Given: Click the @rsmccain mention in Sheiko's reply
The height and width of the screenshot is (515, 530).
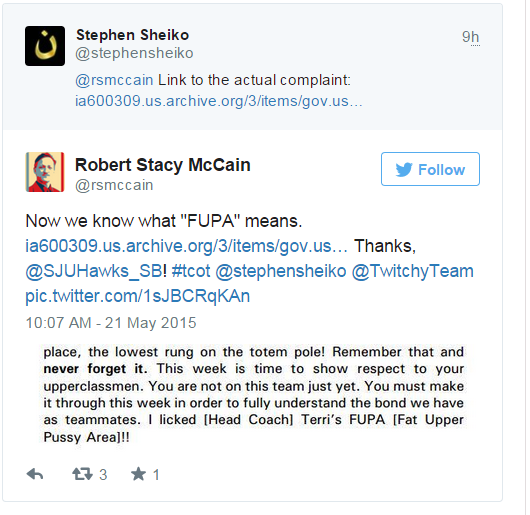Looking at the screenshot, I should 114,80.
